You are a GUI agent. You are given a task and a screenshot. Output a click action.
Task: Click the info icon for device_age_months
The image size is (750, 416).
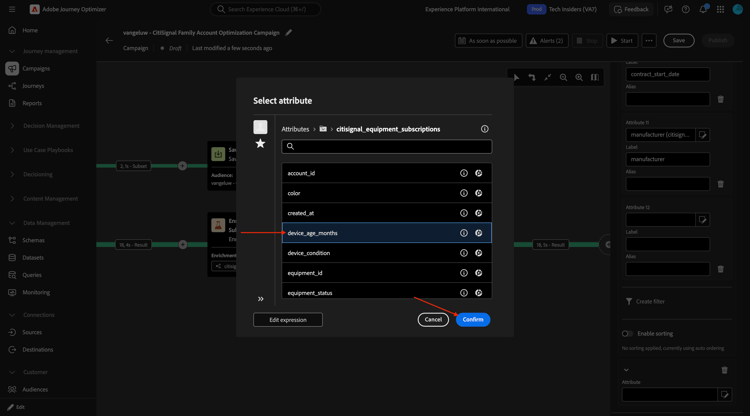point(463,233)
